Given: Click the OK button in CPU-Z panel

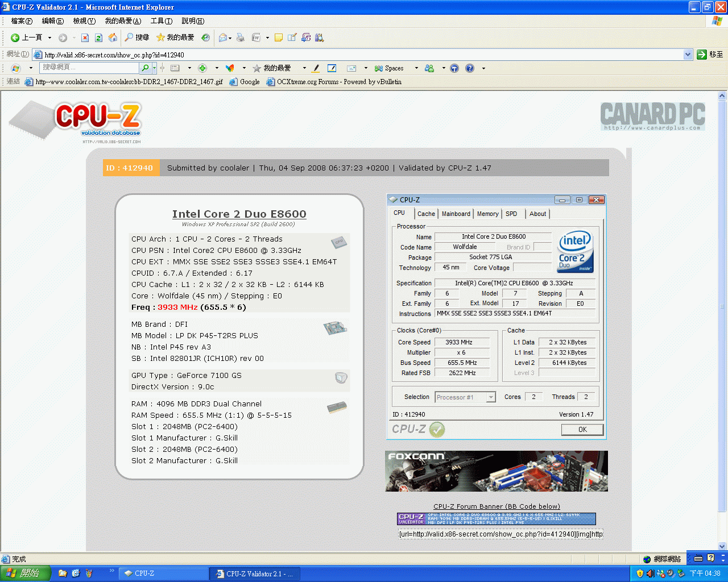Looking at the screenshot, I should coord(582,430).
